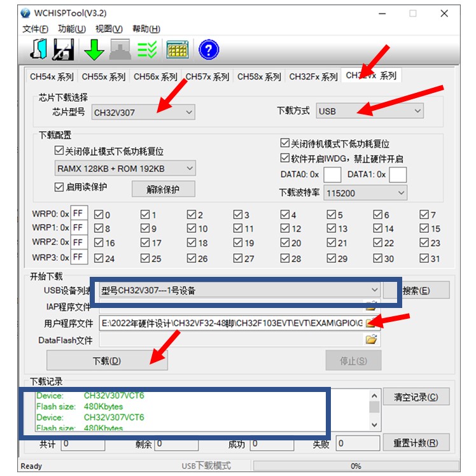Screen dimensions: 476x476
Task: Click the 剩余 remaining count field
Action: 177,444
